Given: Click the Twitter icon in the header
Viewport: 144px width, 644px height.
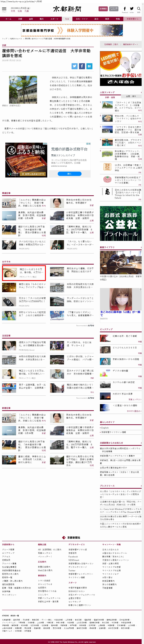Looking at the screenshot, I should (132, 9).
